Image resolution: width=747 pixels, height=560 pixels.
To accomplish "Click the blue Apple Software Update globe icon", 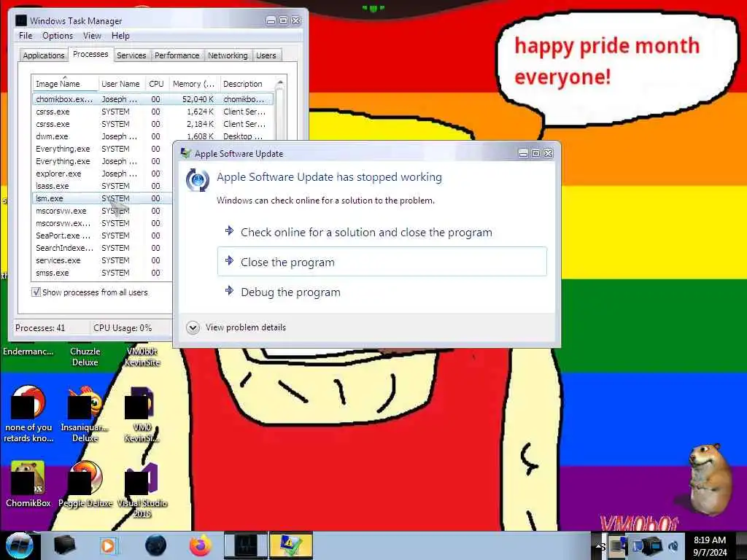I will click(x=197, y=180).
